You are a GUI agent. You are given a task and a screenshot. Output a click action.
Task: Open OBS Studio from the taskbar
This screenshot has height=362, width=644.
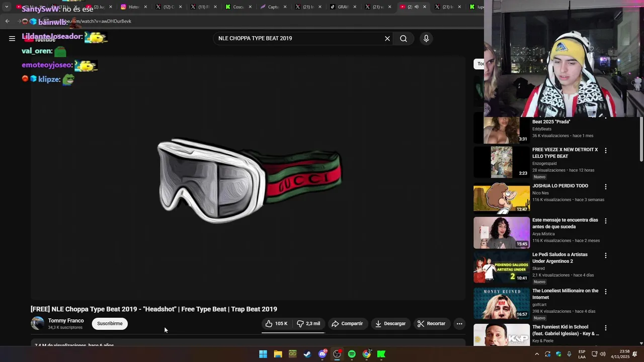(x=337, y=354)
